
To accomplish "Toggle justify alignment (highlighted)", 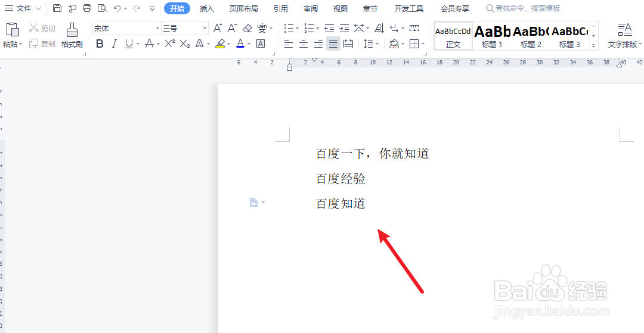I will [x=333, y=43].
